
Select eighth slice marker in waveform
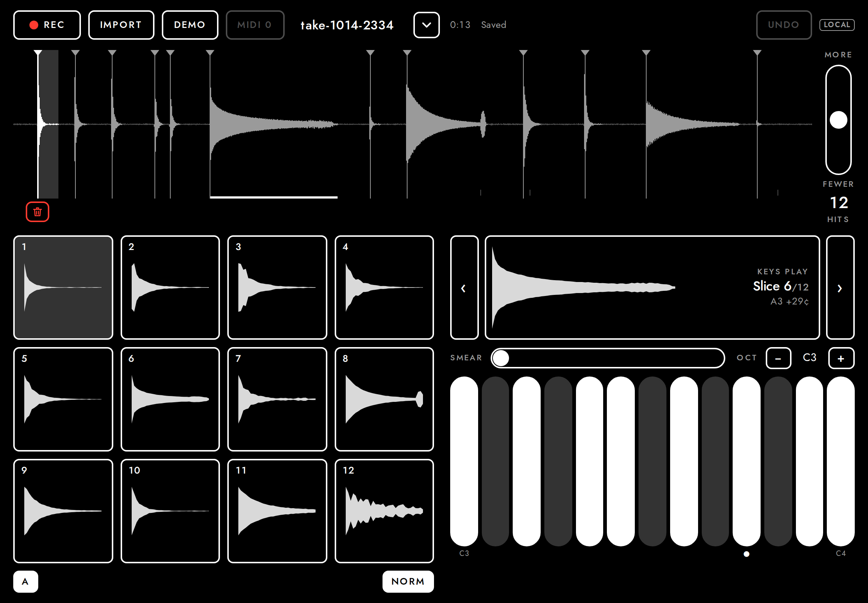(407, 53)
